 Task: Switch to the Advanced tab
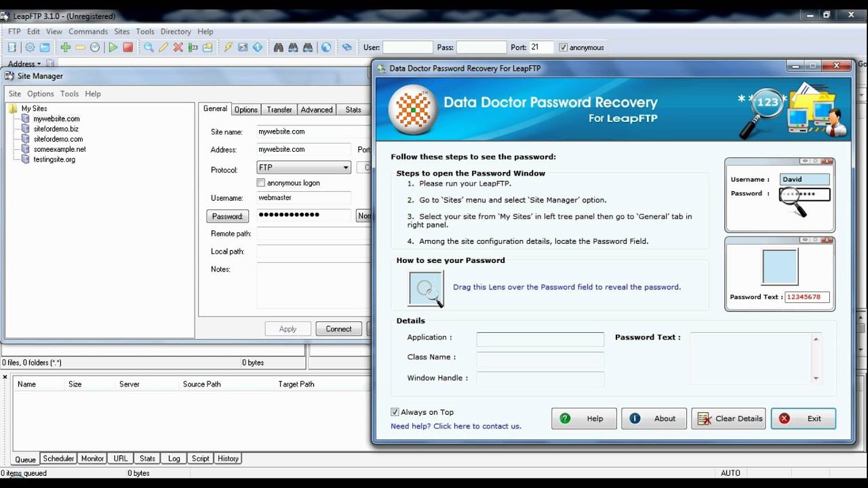coord(317,110)
